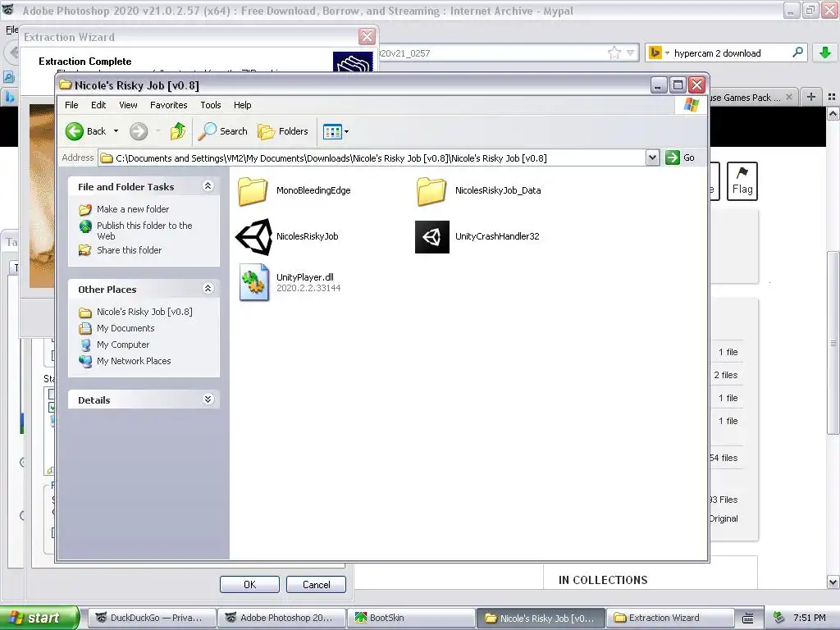The width and height of the screenshot is (840, 630).
Task: Click the Windows Start button
Action: click(39, 618)
